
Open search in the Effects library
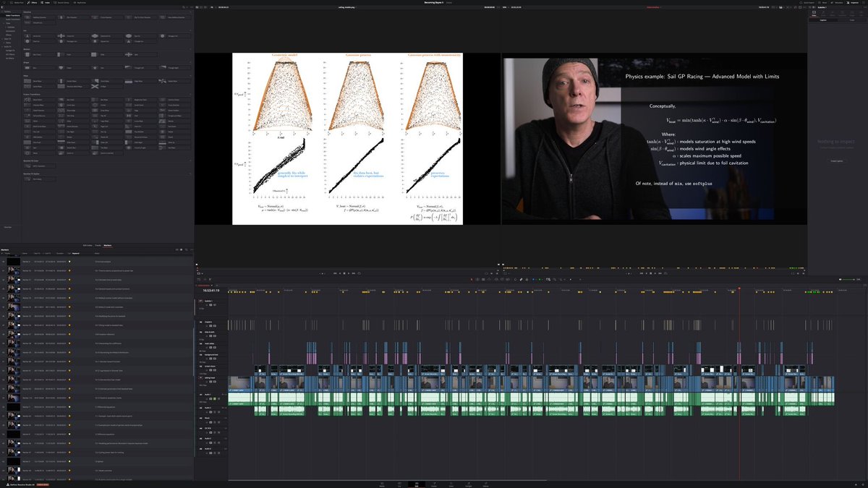point(184,7)
